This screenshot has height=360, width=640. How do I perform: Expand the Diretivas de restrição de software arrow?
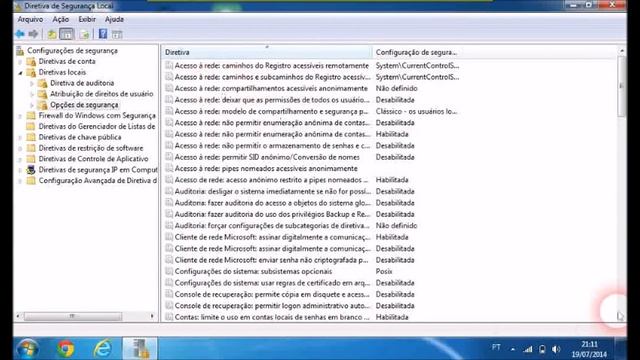20,149
